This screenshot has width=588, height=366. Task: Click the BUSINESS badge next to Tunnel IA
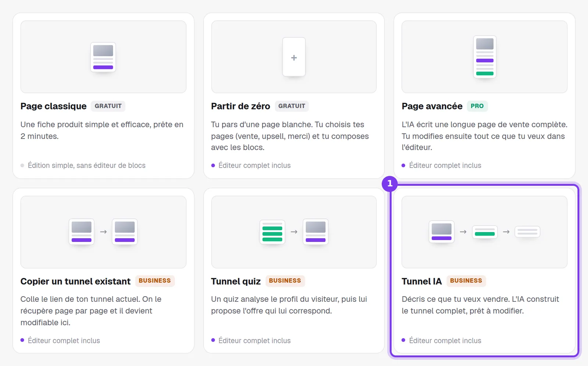point(466,281)
